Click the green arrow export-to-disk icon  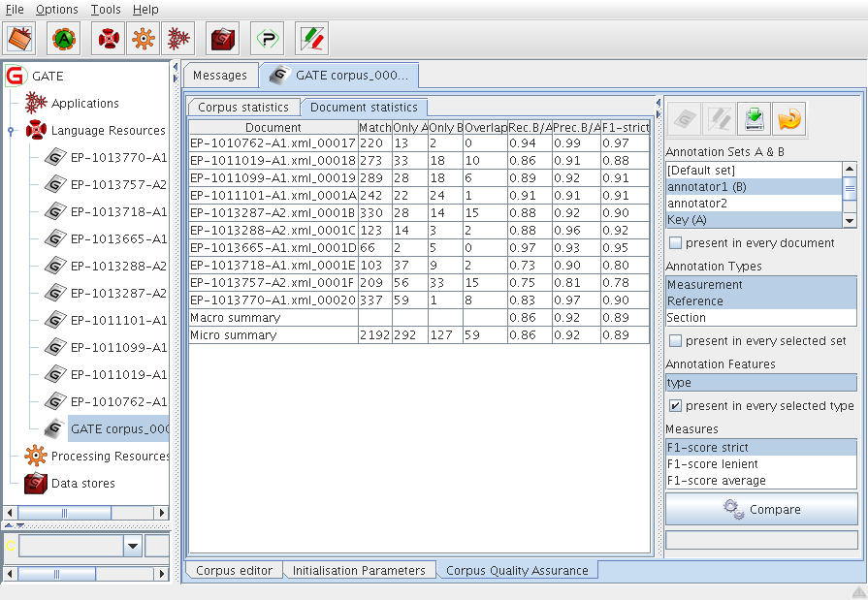[754, 119]
